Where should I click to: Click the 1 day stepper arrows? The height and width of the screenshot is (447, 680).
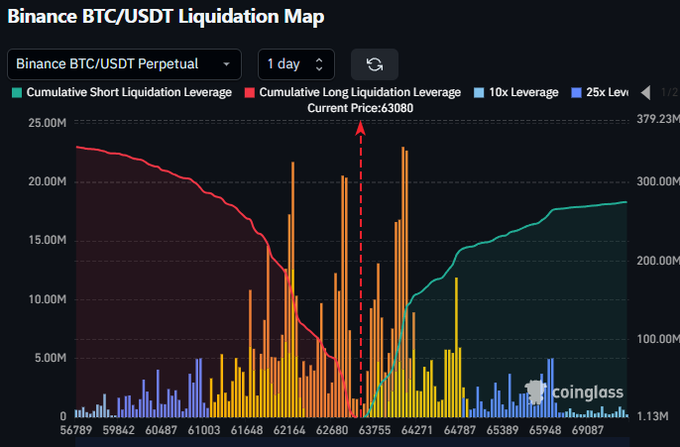319,64
